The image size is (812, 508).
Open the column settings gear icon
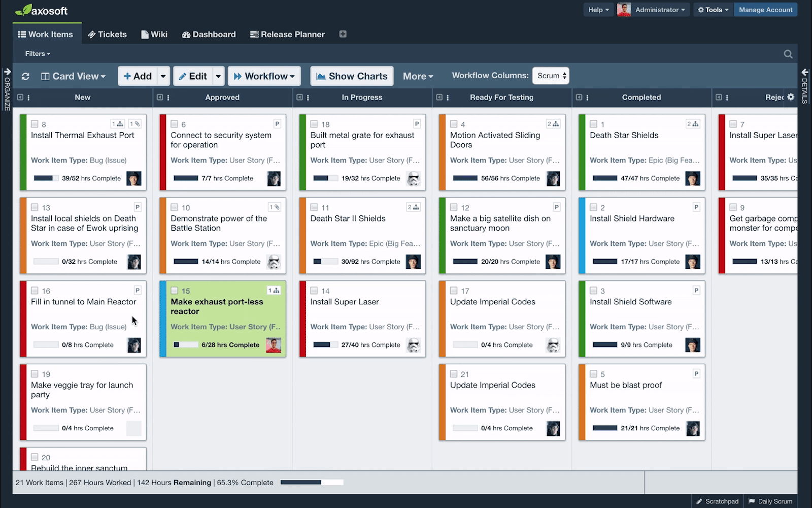791,97
